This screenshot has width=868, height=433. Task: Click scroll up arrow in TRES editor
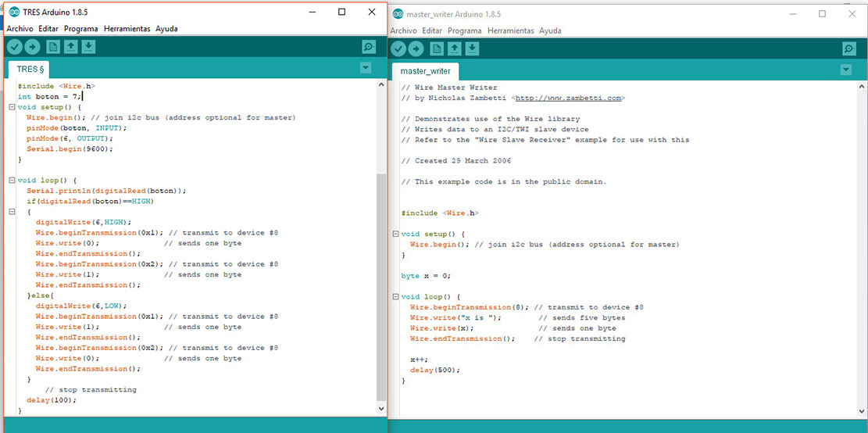pos(380,84)
